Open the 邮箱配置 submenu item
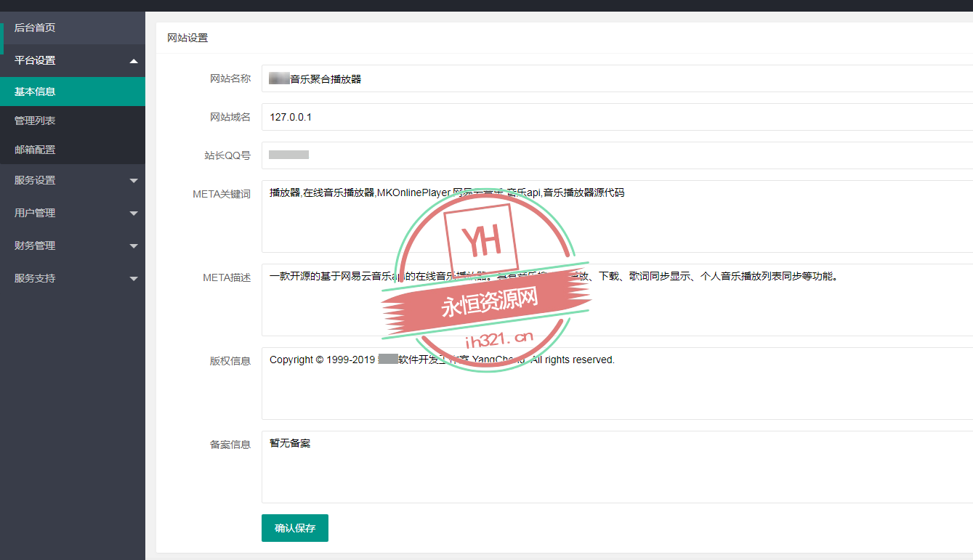Screen dimensions: 973x560 click(x=35, y=150)
